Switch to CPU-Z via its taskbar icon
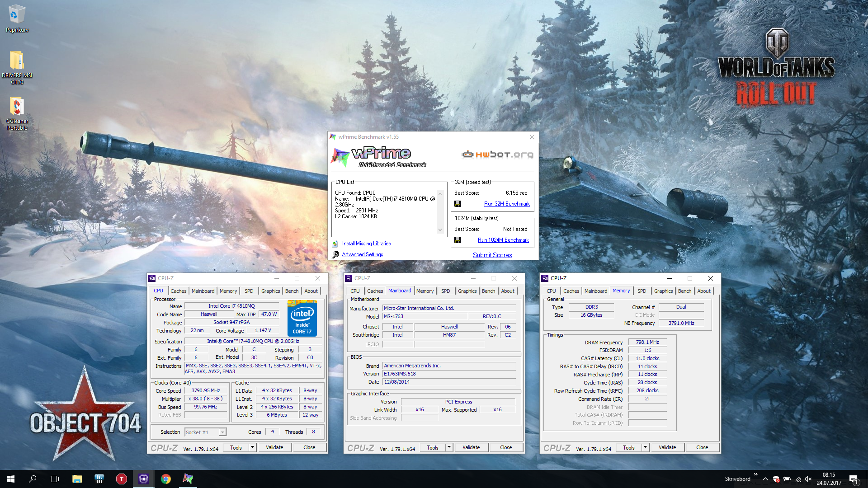 [143, 479]
